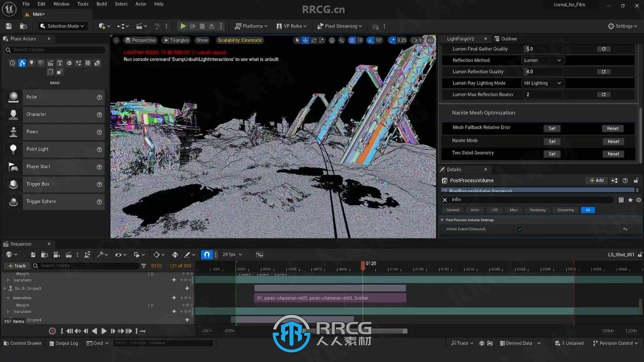Activate the Select objects cursor tool

tap(297, 40)
